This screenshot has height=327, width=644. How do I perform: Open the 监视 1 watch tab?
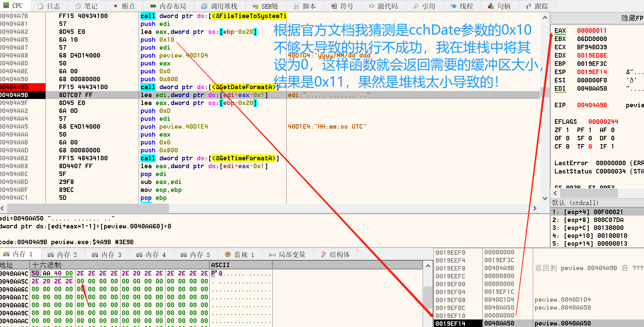(x=240, y=254)
